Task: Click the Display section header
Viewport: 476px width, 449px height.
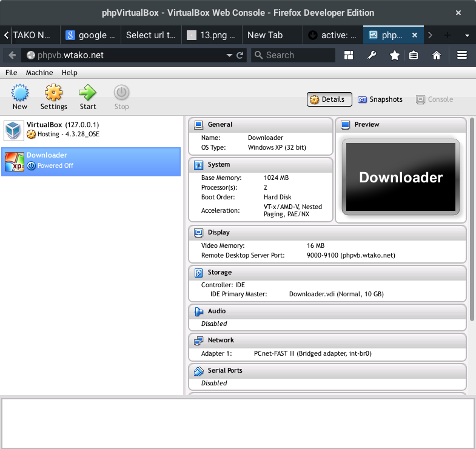Action: tap(327, 233)
